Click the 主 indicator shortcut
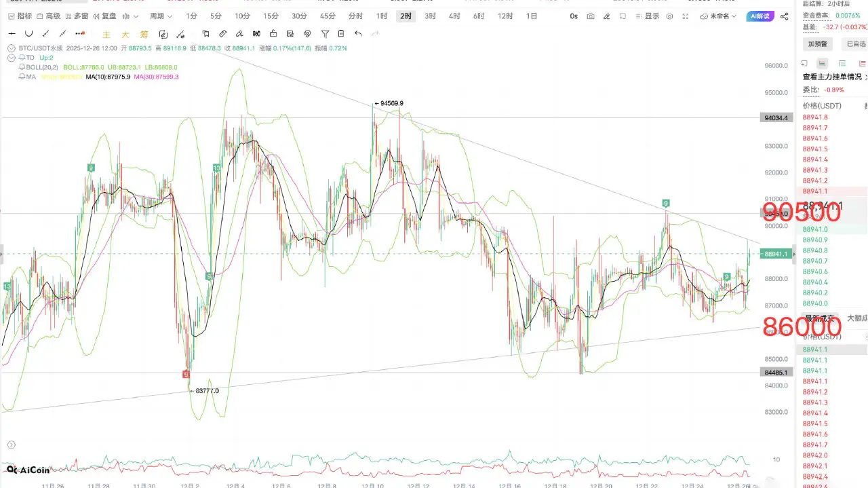 (x=106, y=35)
